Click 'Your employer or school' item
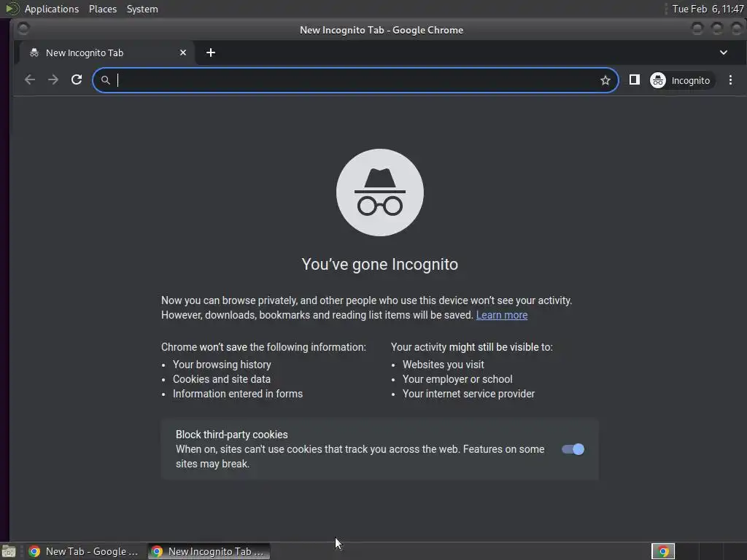The width and height of the screenshot is (747, 560). [x=457, y=379]
